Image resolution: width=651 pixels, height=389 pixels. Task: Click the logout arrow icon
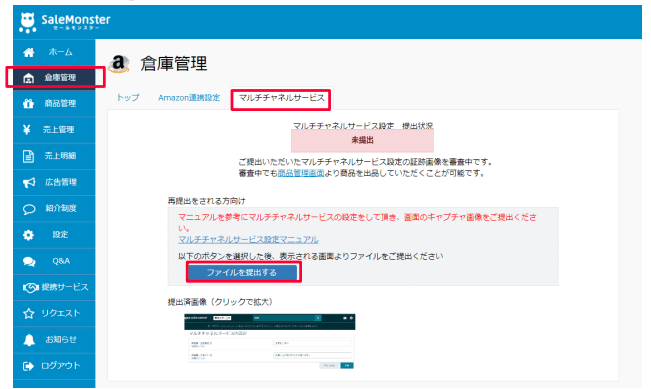28,366
